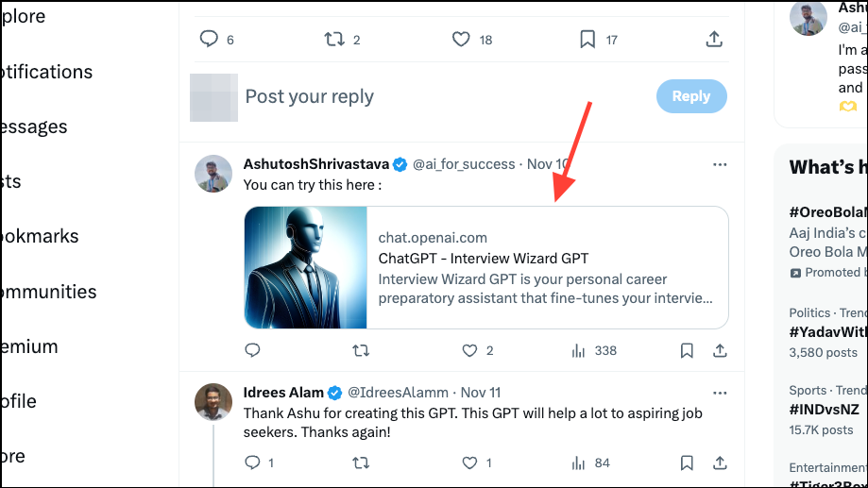
Task: Like Ashutosh's reply with 2 likes
Action: [x=469, y=351]
